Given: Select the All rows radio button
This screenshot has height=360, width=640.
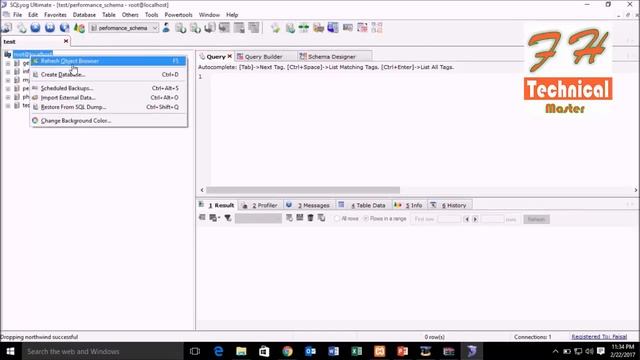Looking at the screenshot, I should (x=337, y=219).
